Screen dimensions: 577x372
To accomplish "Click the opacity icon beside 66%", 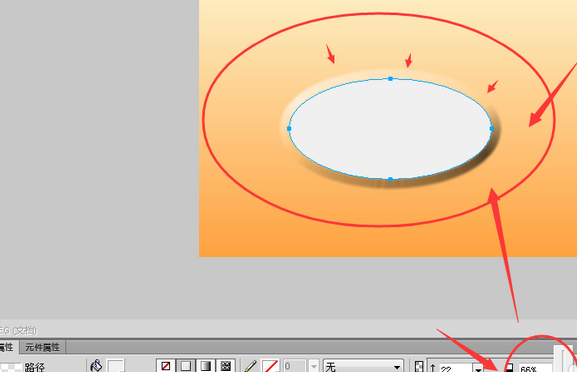I will coord(509,368).
